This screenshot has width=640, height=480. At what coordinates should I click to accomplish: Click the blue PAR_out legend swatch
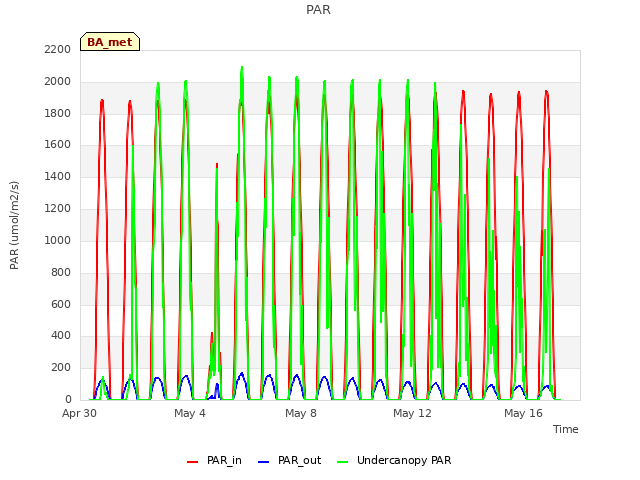[264, 462]
